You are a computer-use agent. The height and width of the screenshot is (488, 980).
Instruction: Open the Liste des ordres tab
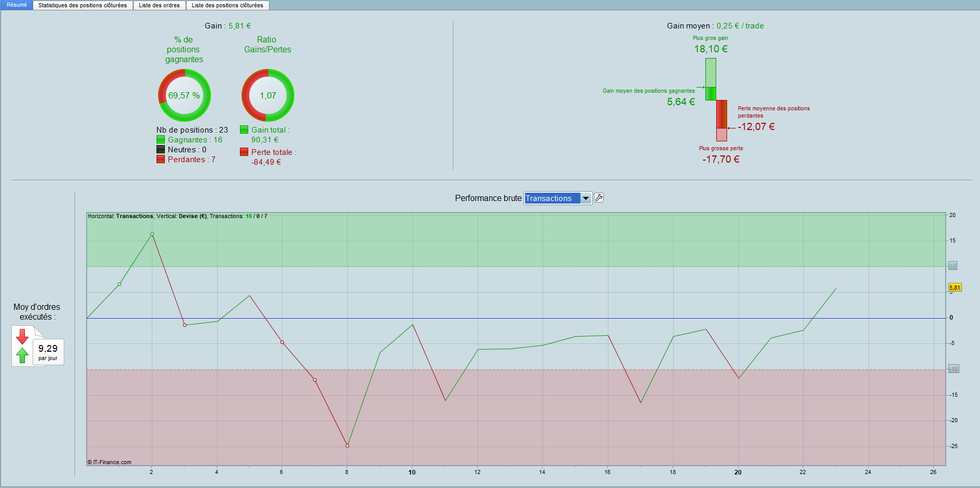(159, 5)
